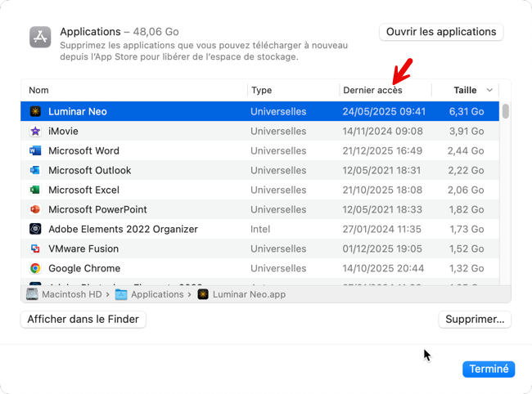
Task: Select the Microsoft Outlook row name
Action: (89, 170)
